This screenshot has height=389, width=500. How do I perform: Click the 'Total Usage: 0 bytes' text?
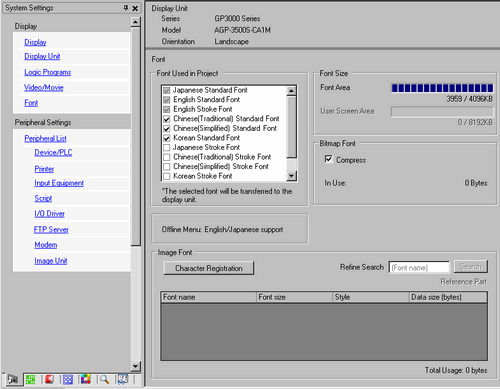pos(456,370)
